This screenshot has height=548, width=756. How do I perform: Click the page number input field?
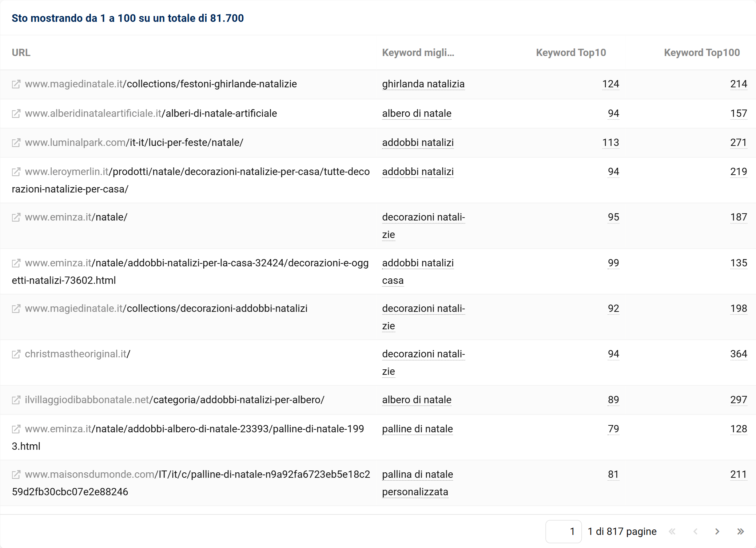[564, 532]
